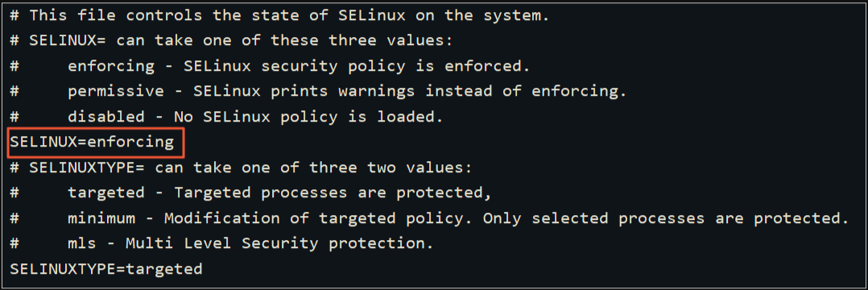Click the word disabled in the comments

tap(106, 117)
